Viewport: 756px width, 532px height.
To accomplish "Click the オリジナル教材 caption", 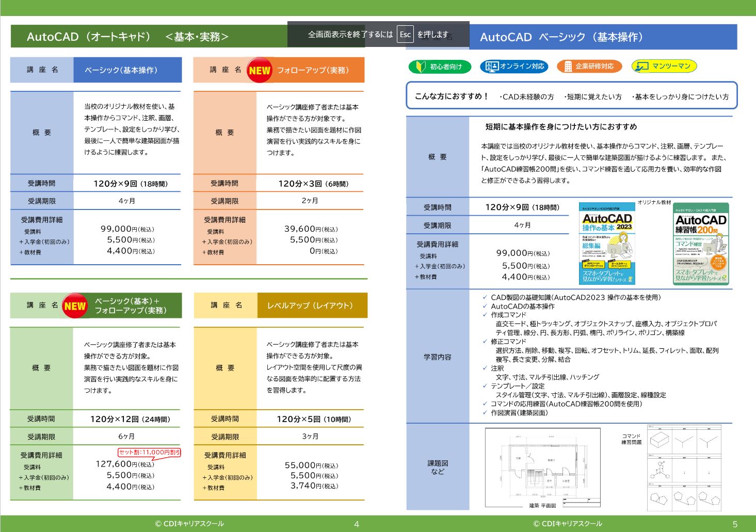I will pyautogui.click(x=654, y=202).
